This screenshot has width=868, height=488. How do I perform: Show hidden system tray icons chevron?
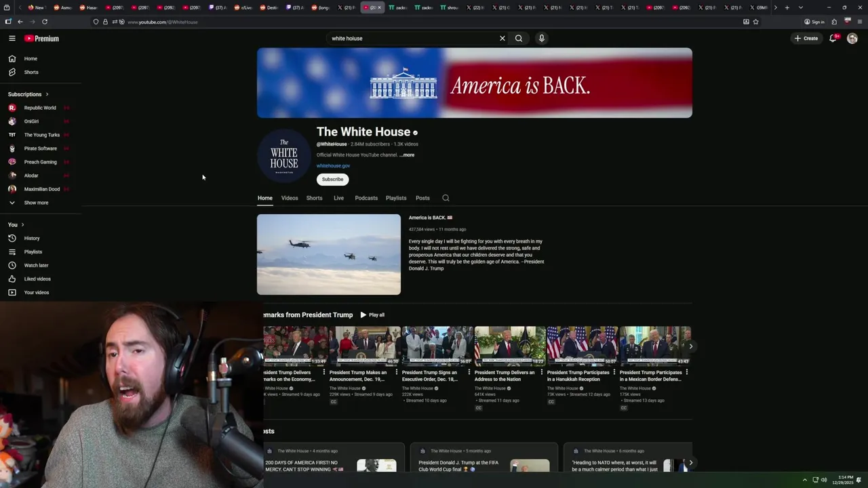[805, 480]
